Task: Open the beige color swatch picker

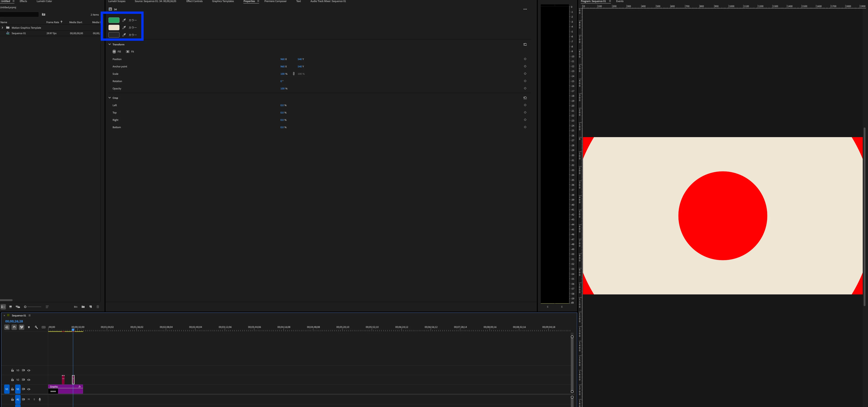Action: point(114,28)
